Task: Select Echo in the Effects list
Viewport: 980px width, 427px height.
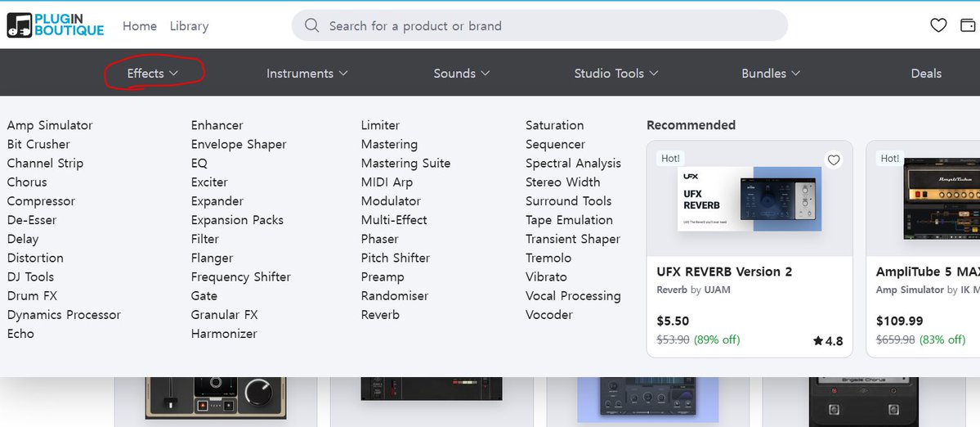Action: point(20,333)
